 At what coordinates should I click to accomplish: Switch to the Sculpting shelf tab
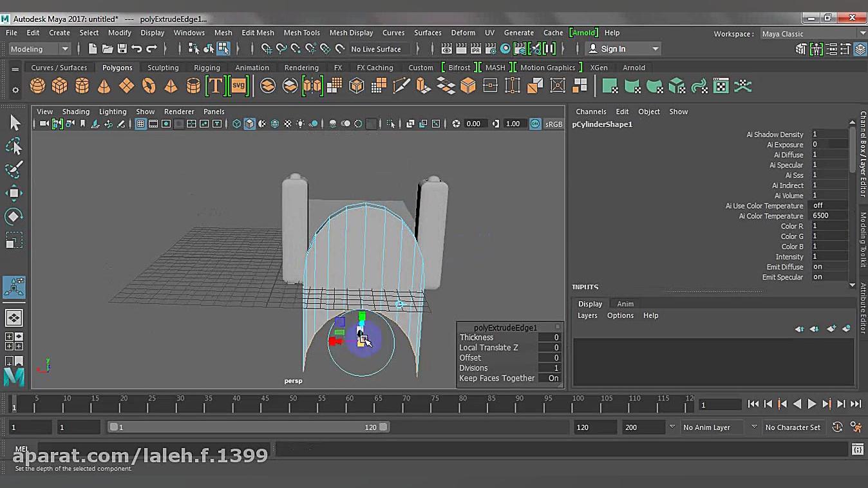pyautogui.click(x=163, y=68)
